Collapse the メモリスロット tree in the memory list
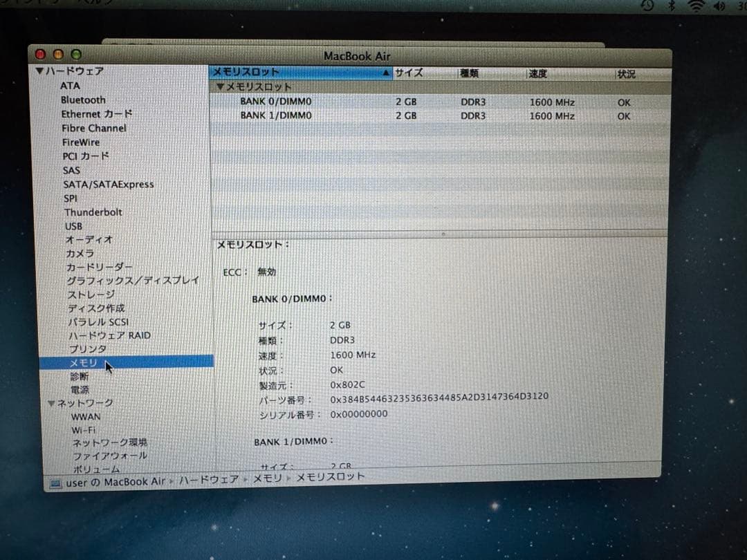The width and height of the screenshot is (747, 560). pos(221,88)
